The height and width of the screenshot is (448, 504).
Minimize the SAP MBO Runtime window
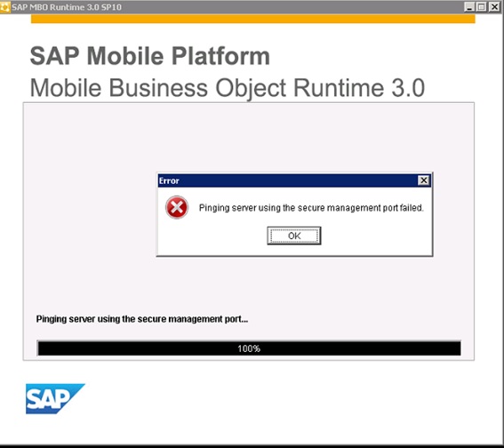(469, 7)
